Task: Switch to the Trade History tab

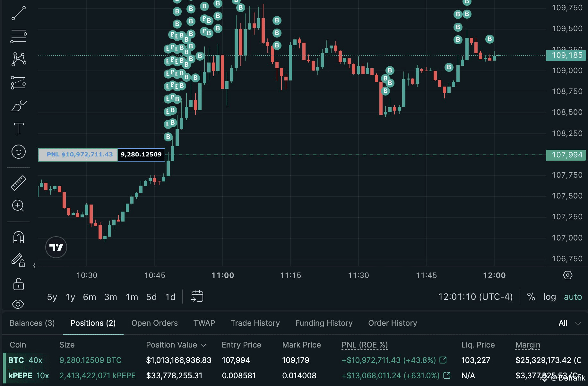Action: pos(255,323)
